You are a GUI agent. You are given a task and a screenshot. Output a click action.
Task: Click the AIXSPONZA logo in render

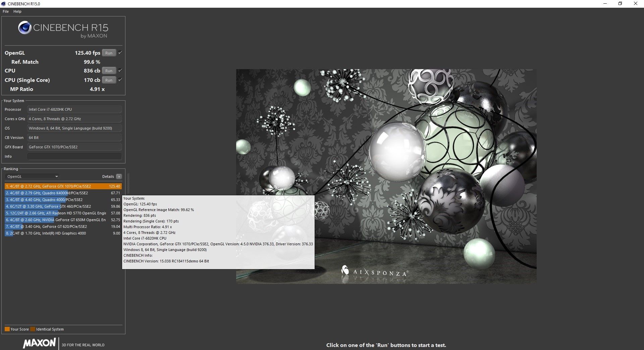click(375, 271)
